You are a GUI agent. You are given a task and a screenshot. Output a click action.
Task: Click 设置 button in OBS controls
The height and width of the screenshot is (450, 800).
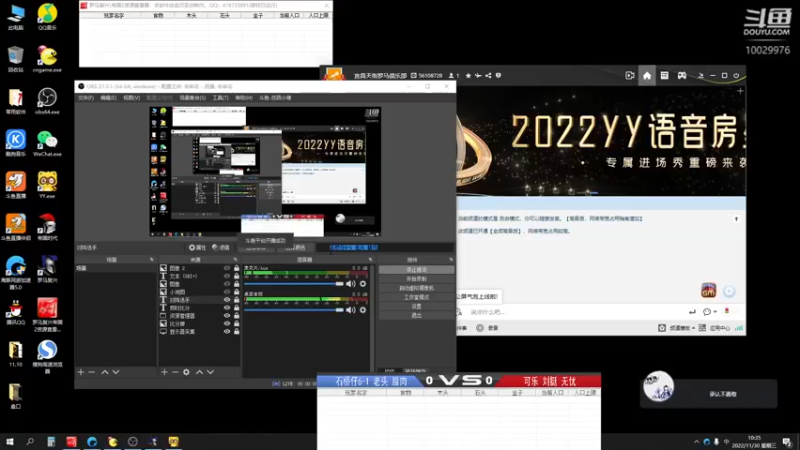click(x=416, y=306)
